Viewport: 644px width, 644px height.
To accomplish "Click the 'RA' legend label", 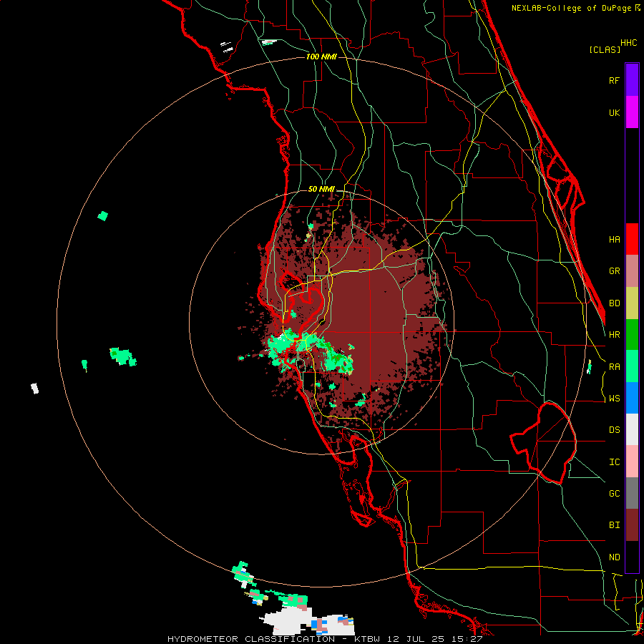I will coord(614,367).
